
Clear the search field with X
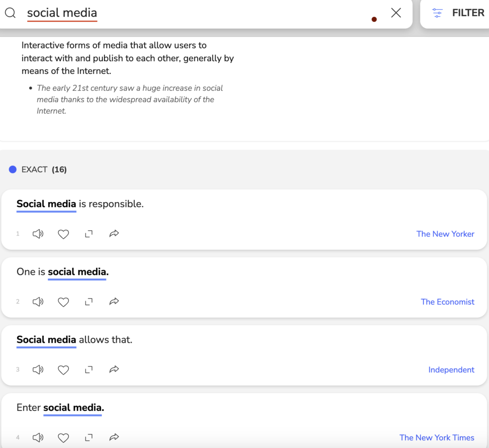point(396,13)
